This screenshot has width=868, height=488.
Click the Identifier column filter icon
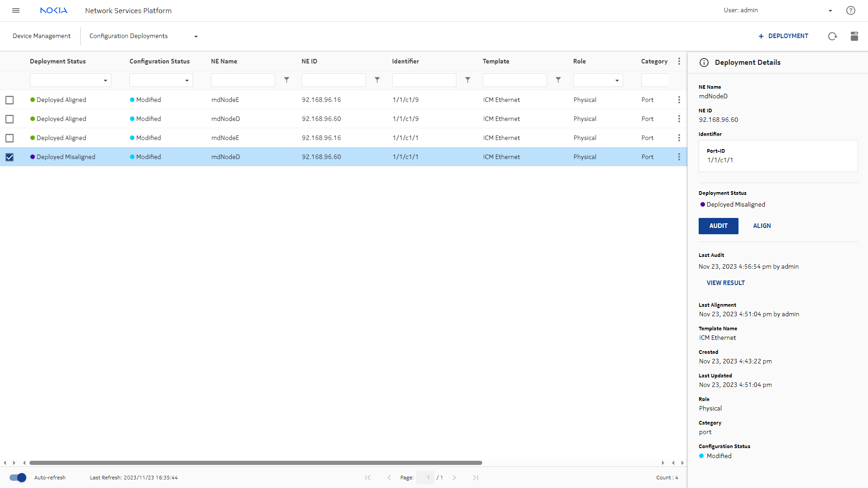point(468,80)
